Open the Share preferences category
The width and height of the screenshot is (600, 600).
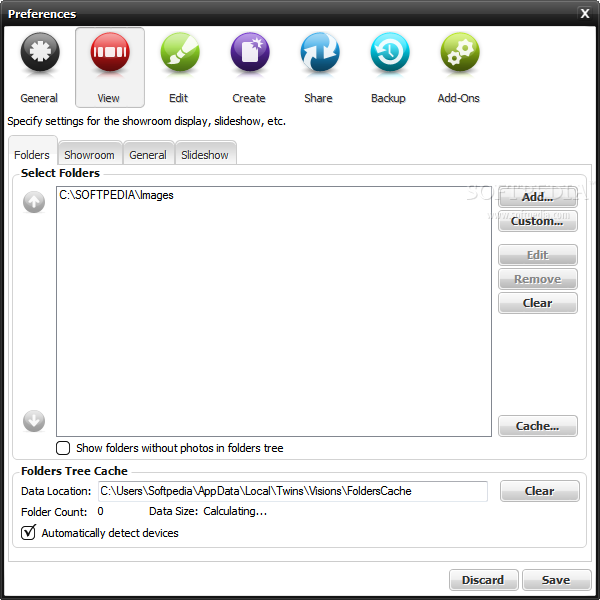point(319,67)
